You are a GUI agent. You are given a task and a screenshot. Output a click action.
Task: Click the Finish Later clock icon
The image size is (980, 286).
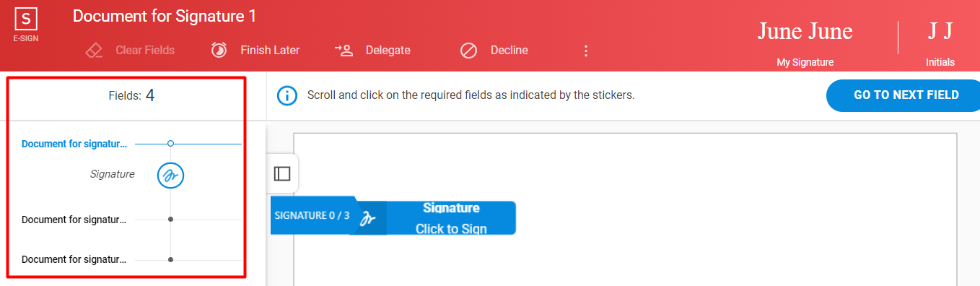[219, 50]
